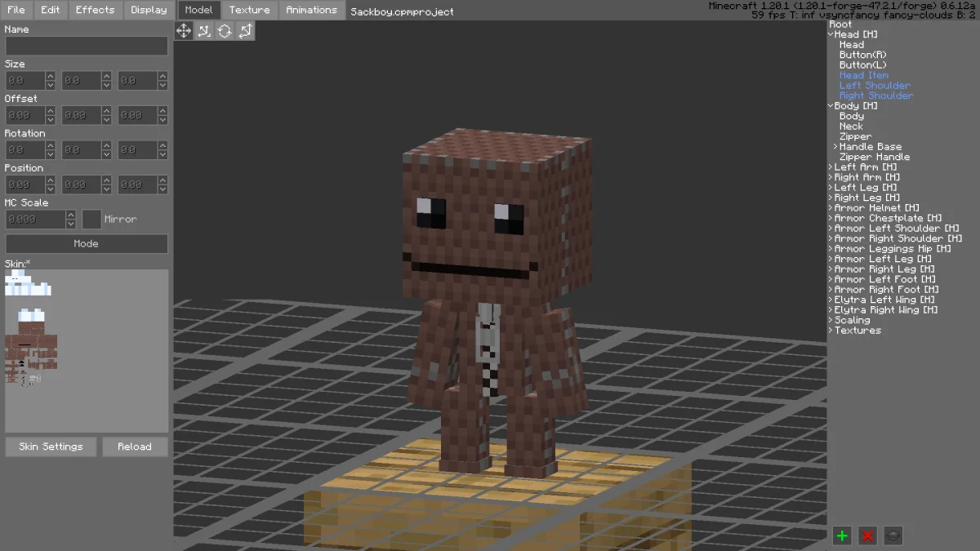The height and width of the screenshot is (551, 980).
Task: Select the Left Leg [H] row
Action: click(x=866, y=188)
